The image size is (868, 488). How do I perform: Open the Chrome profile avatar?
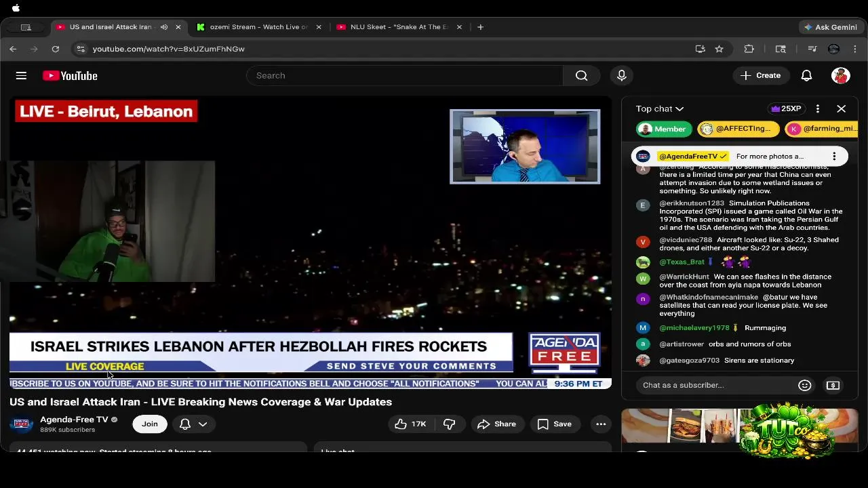834,49
